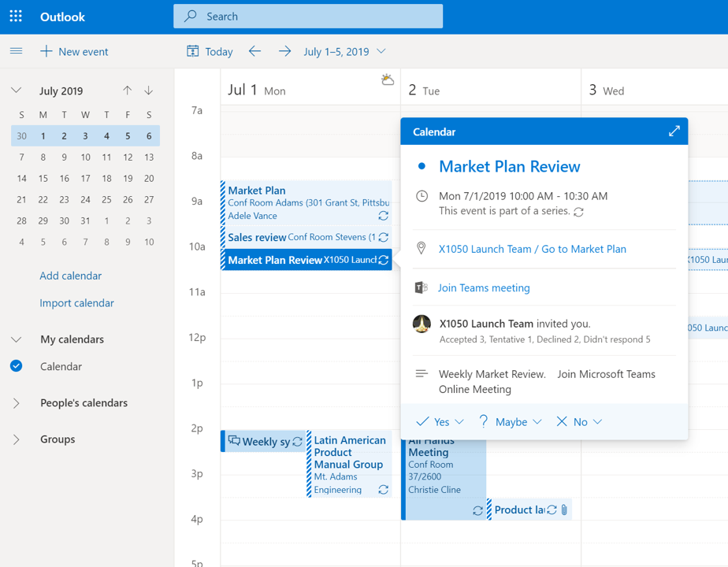
Task: Expand the event popup to full view
Action: (x=674, y=132)
